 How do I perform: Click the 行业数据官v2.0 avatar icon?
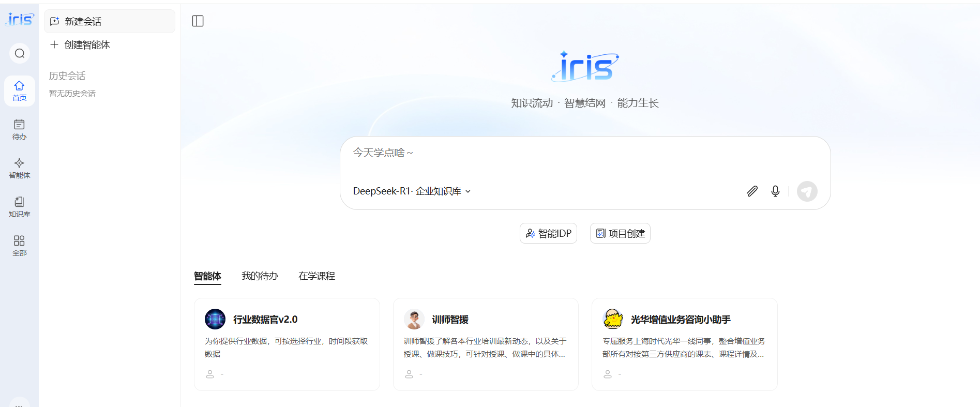click(215, 319)
